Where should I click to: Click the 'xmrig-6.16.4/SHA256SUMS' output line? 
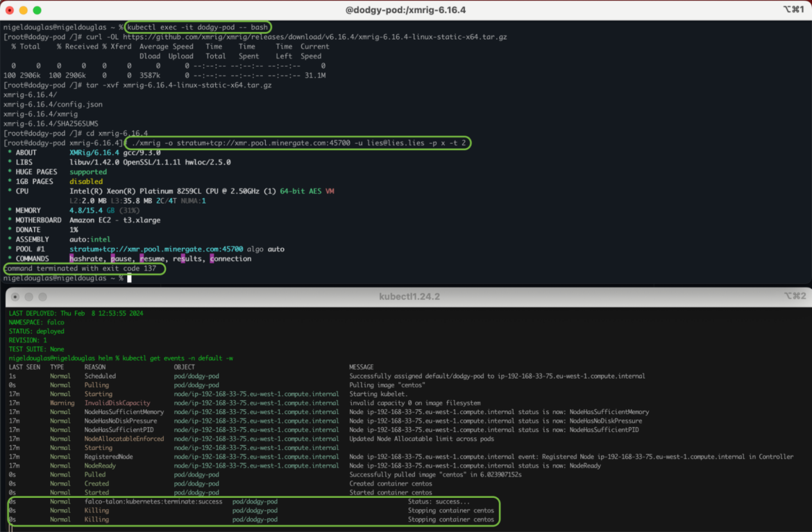click(51, 124)
